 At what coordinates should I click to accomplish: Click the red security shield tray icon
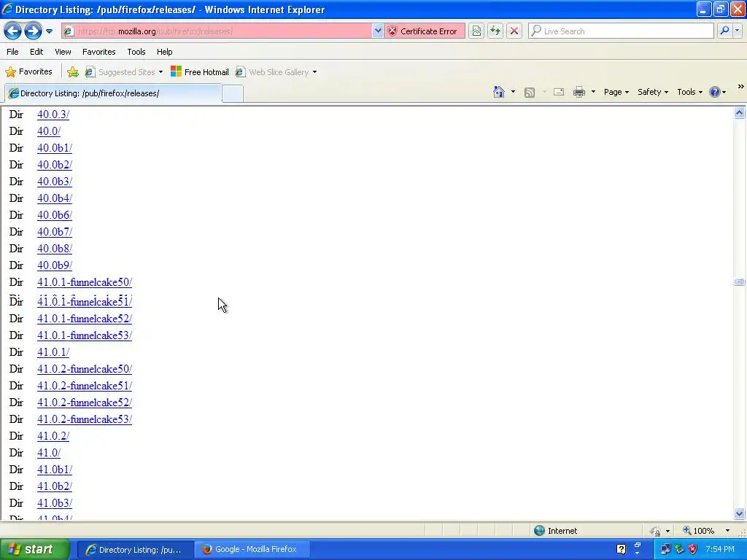point(693,550)
